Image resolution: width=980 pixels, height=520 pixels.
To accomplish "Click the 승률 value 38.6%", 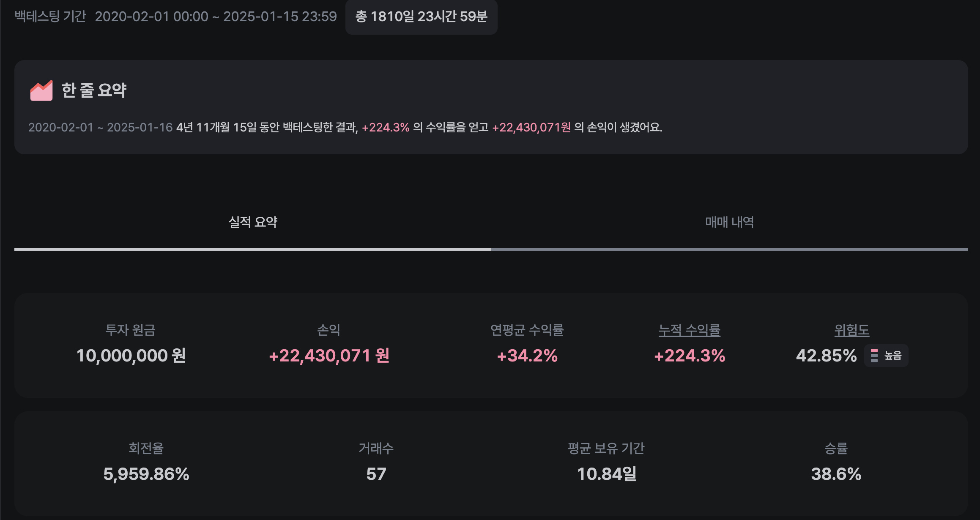I will pos(836,474).
